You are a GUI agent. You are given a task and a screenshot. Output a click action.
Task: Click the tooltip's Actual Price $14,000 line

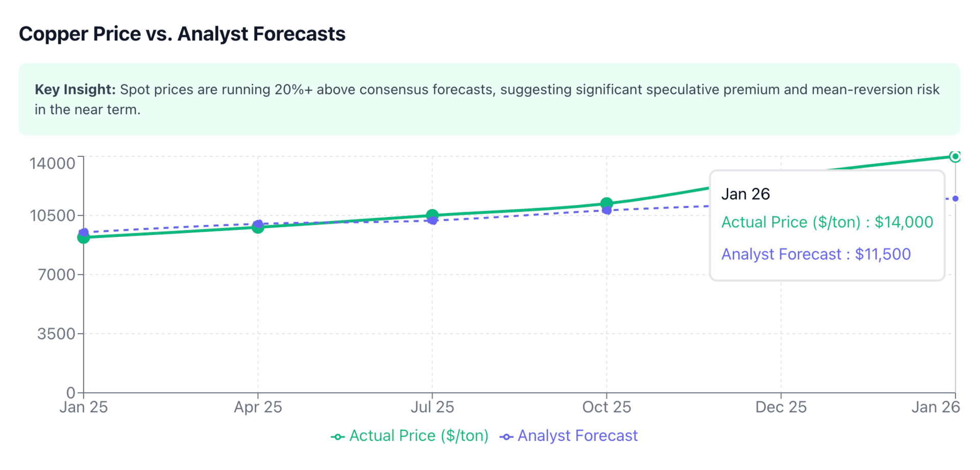pyautogui.click(x=827, y=222)
